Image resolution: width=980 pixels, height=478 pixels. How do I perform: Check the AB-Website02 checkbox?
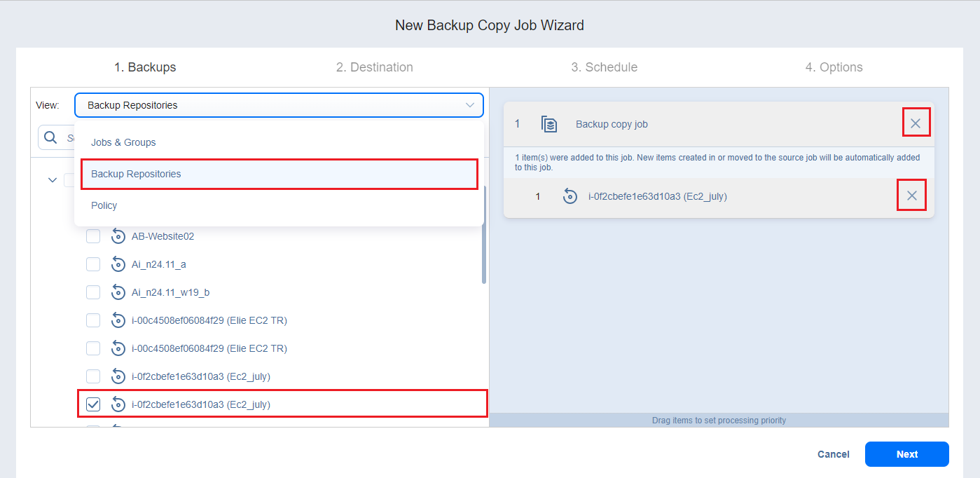pos(93,236)
